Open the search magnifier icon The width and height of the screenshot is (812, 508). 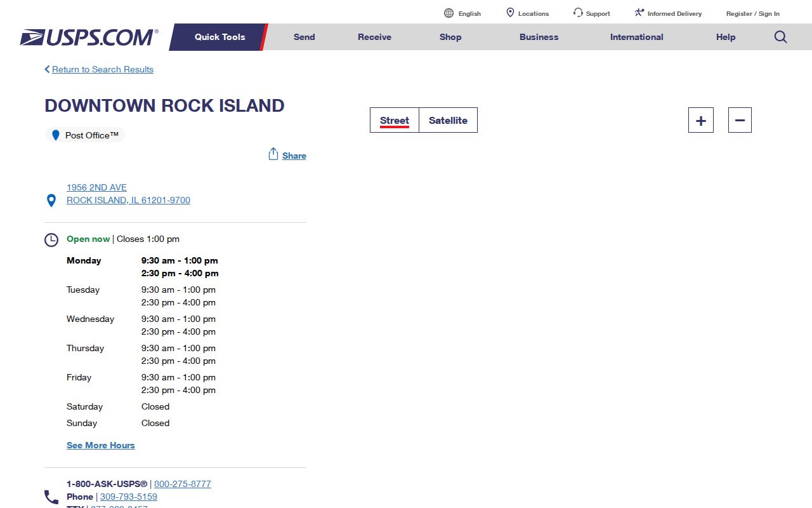781,37
